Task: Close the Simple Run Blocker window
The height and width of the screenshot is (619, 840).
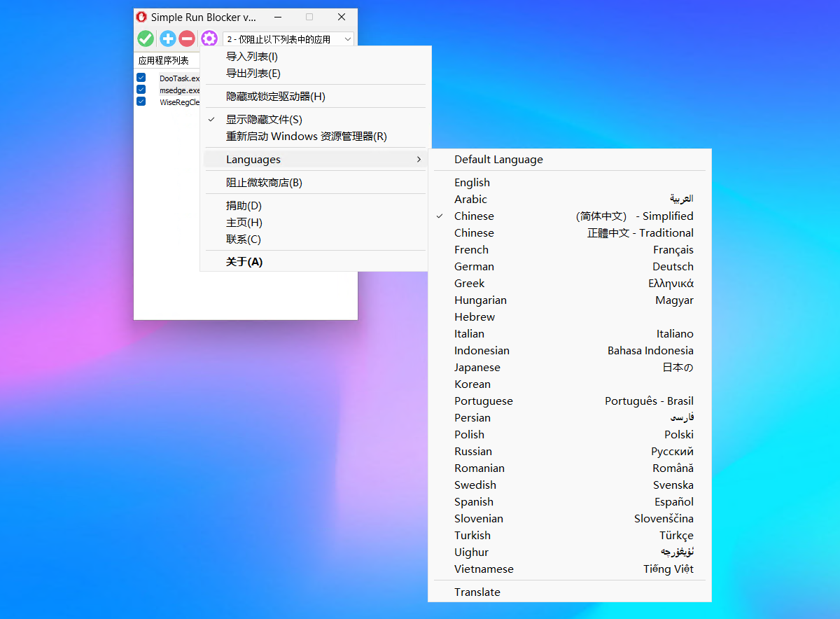Action: click(x=342, y=17)
